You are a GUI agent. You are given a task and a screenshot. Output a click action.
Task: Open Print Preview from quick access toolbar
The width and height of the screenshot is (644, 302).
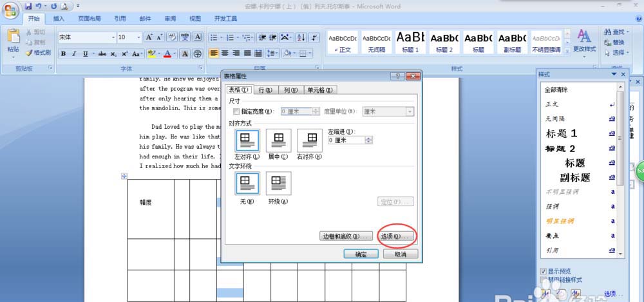point(64,6)
